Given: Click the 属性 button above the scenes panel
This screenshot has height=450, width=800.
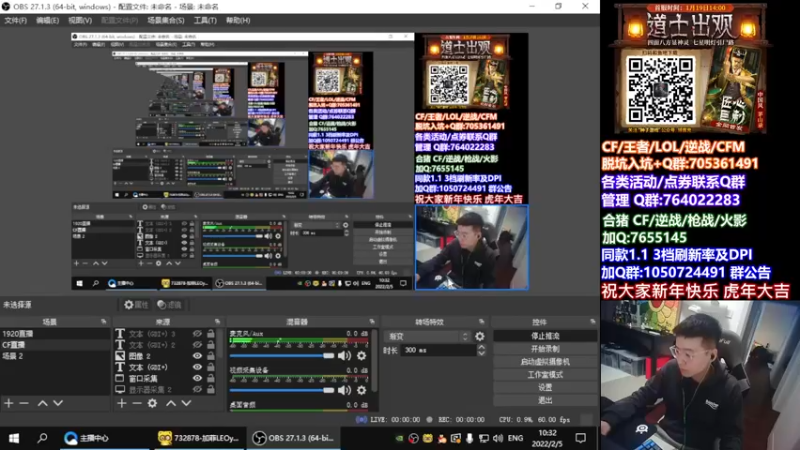Looking at the screenshot, I should tap(136, 305).
